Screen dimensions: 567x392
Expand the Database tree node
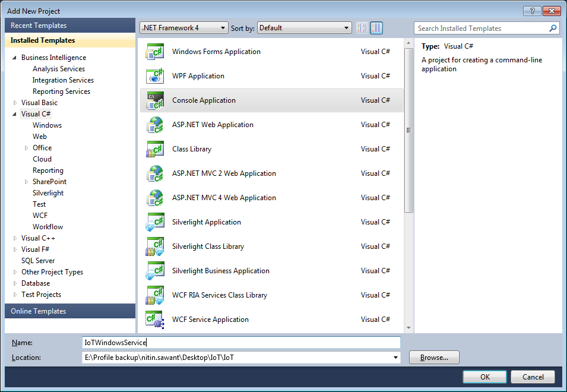pyautogui.click(x=15, y=283)
